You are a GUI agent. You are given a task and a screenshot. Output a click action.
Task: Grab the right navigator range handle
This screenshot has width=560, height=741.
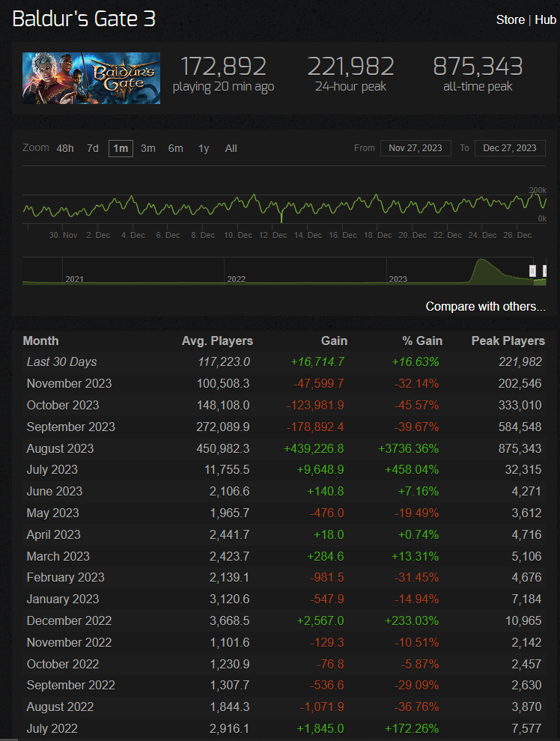click(x=545, y=271)
